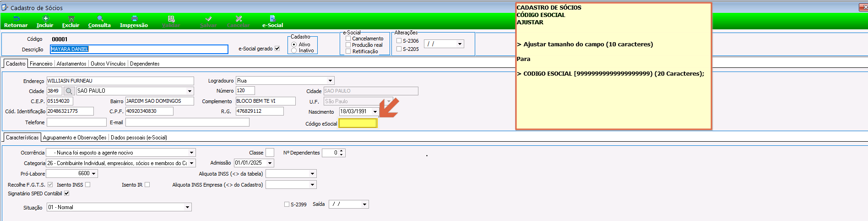Open the Características sub-tab

tap(22, 137)
